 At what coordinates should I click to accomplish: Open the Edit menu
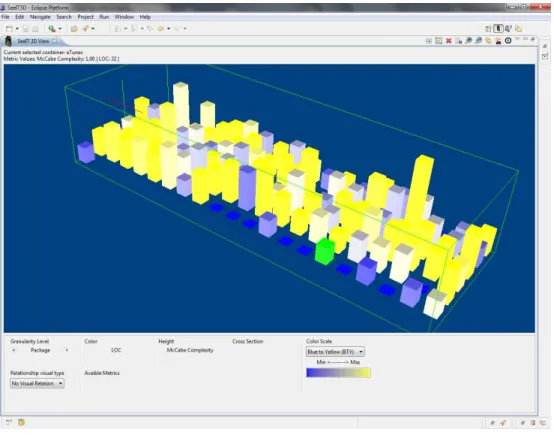point(19,17)
